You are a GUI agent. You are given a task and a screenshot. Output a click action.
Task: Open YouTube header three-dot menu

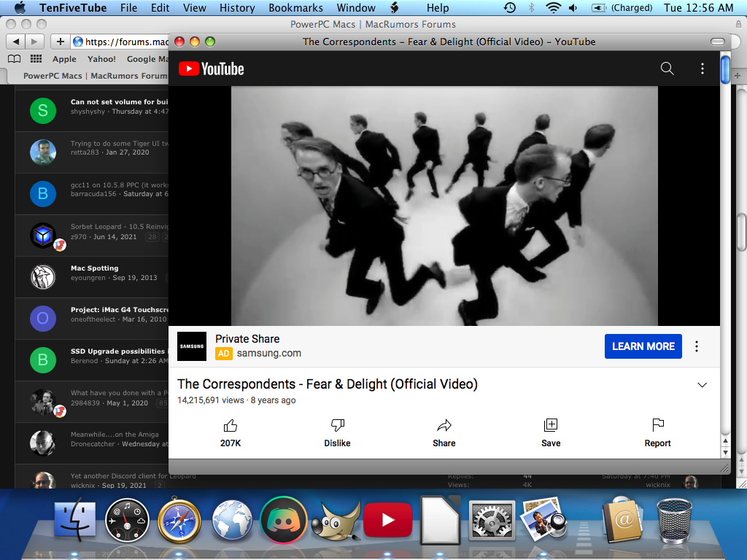[703, 69]
